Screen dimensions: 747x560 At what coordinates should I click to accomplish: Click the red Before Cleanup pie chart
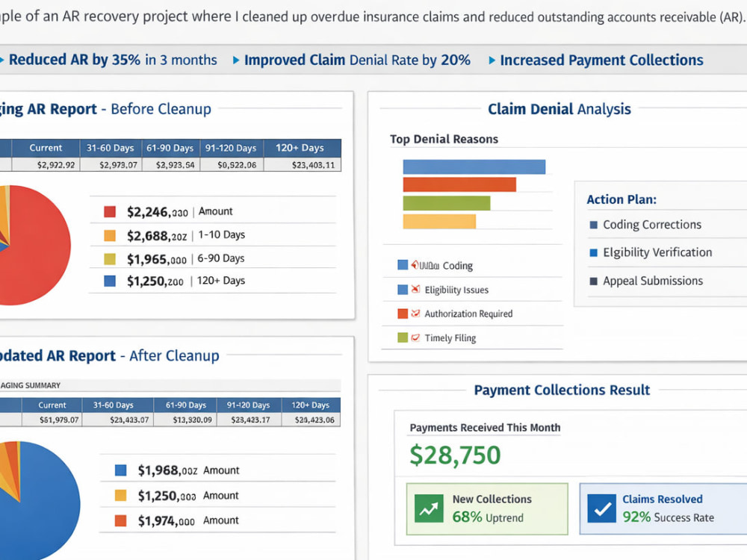pyautogui.click(x=34, y=245)
